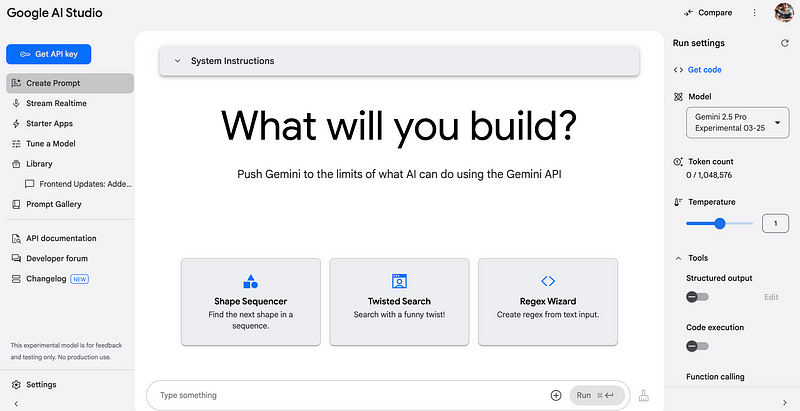
Task: Click the Function calling label
Action: [715, 377]
